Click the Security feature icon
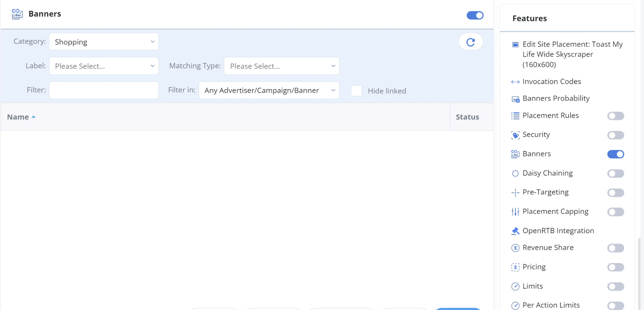 coord(515,135)
